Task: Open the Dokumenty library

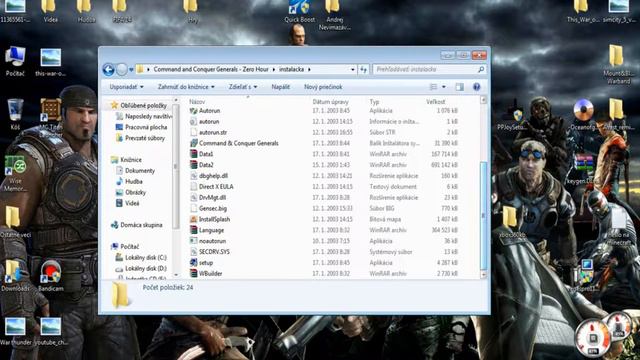Action: (x=140, y=171)
